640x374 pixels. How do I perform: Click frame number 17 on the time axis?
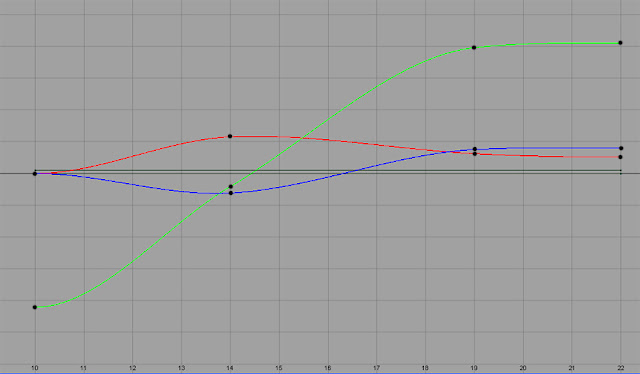[376, 368]
